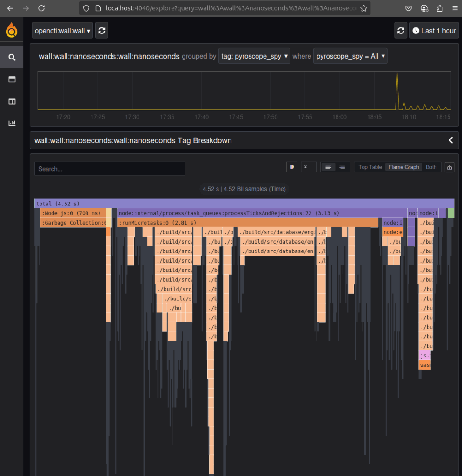Enable head-first text alignment toggle
The width and height of the screenshot is (462, 476).
(328, 166)
